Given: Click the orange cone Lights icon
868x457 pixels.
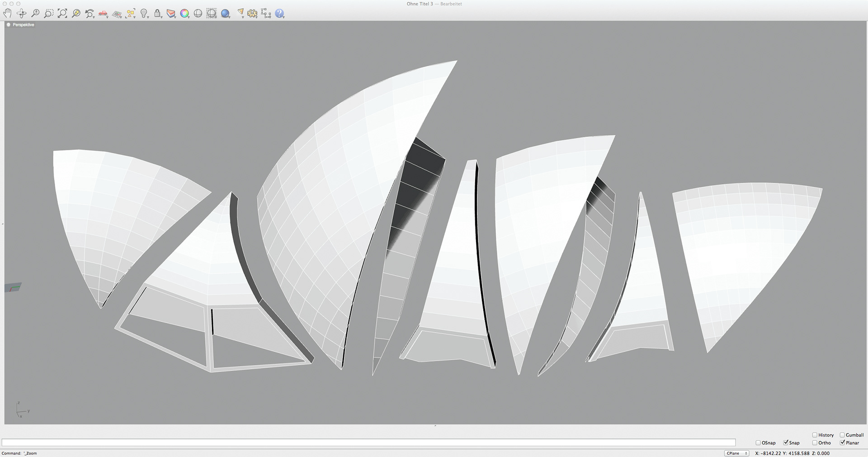Looking at the screenshot, I should (241, 13).
